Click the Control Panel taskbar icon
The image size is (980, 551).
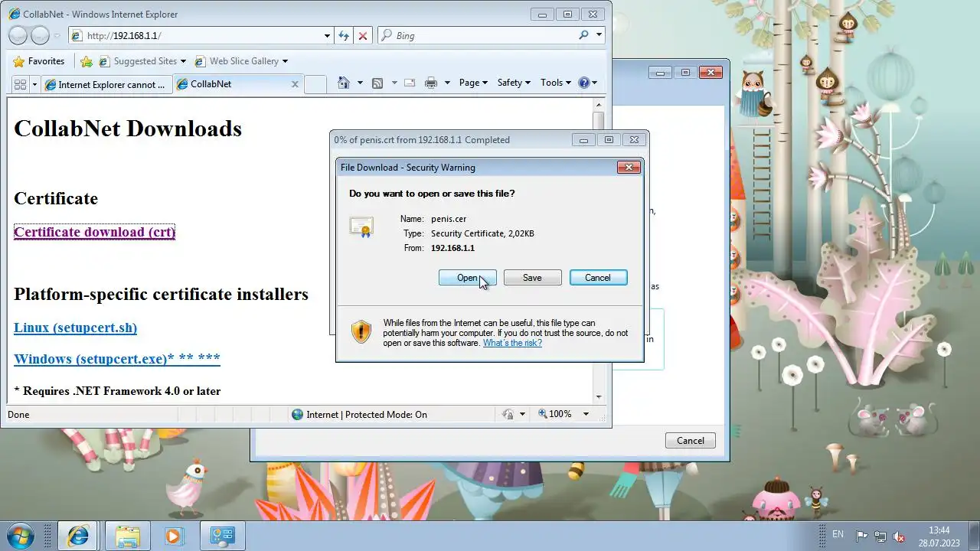click(x=222, y=535)
